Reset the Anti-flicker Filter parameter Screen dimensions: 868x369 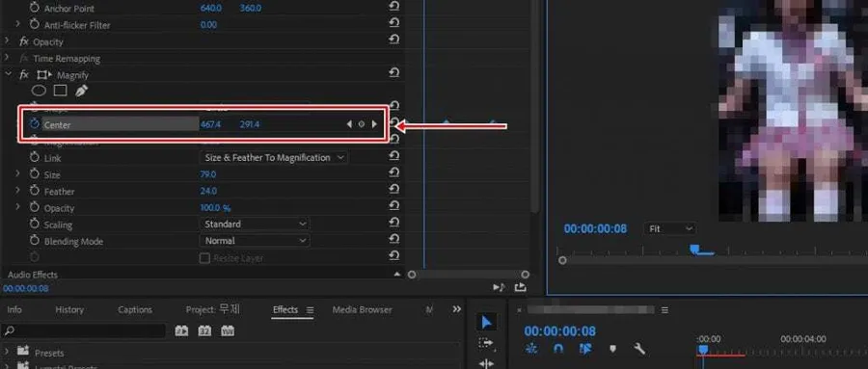393,23
